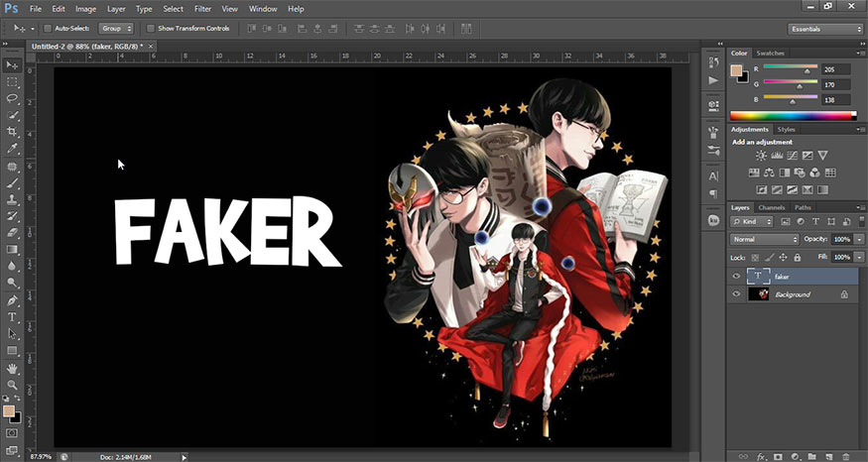Select the Gradient tool

coord(12,250)
